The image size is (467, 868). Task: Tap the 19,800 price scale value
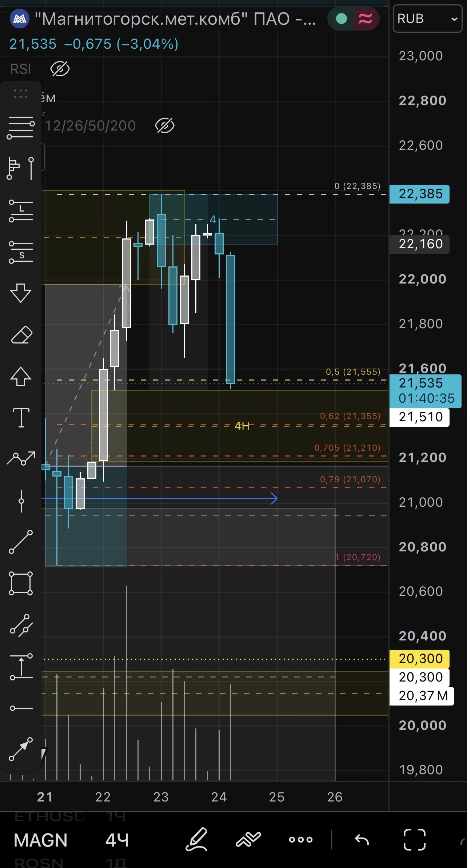point(421,769)
